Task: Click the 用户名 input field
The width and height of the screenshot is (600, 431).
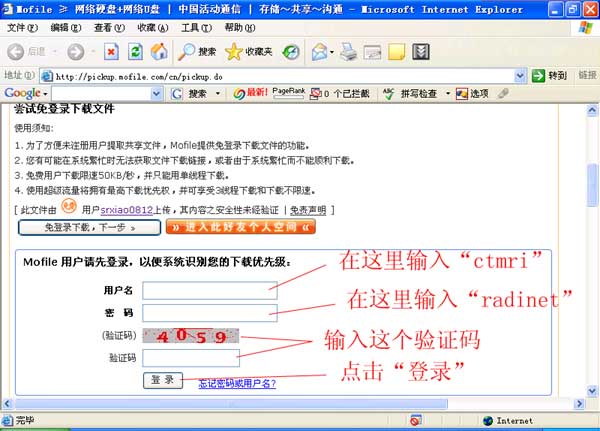Action: coord(210,291)
